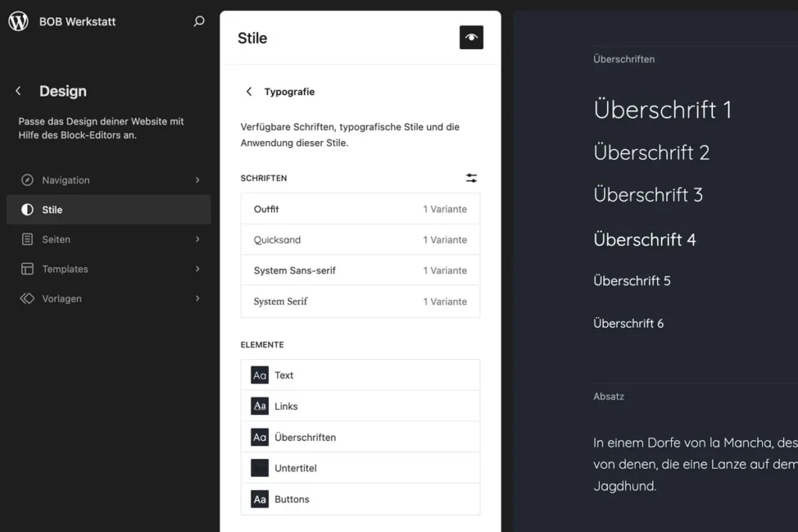Go back using the Typografie back chevron

(248, 91)
